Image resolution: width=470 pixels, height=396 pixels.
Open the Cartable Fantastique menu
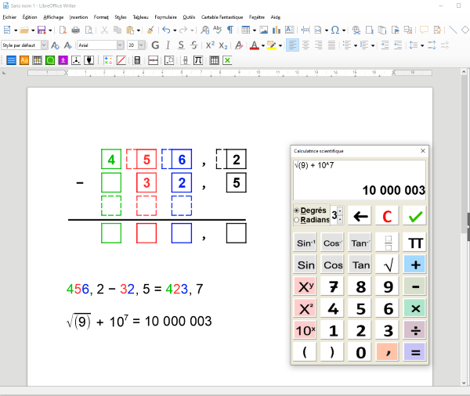click(x=222, y=17)
